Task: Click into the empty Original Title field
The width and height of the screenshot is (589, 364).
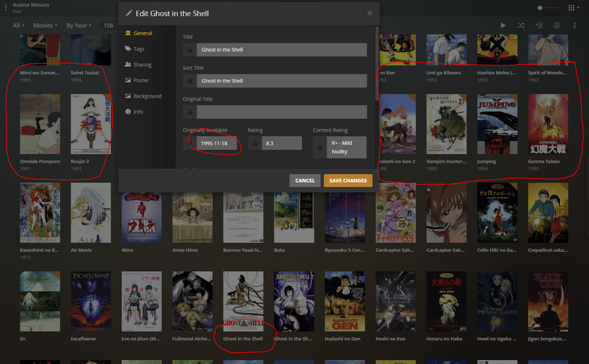Action: click(282, 112)
